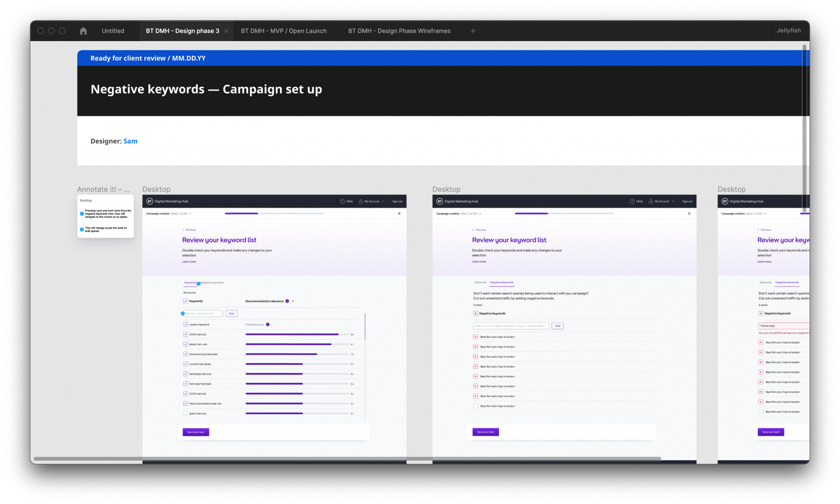
Task: Click the FAQs help icon in the empty negative-keyword frame
Action: click(x=632, y=202)
